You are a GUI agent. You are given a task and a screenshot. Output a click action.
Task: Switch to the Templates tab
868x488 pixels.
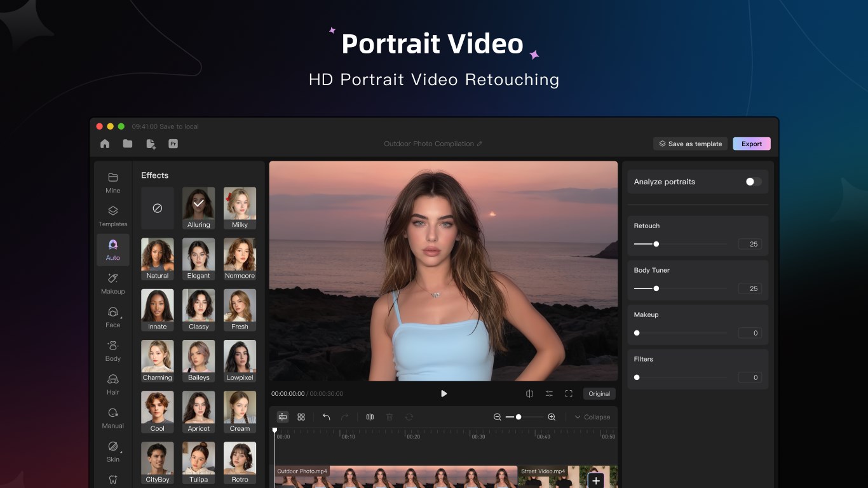click(x=113, y=216)
